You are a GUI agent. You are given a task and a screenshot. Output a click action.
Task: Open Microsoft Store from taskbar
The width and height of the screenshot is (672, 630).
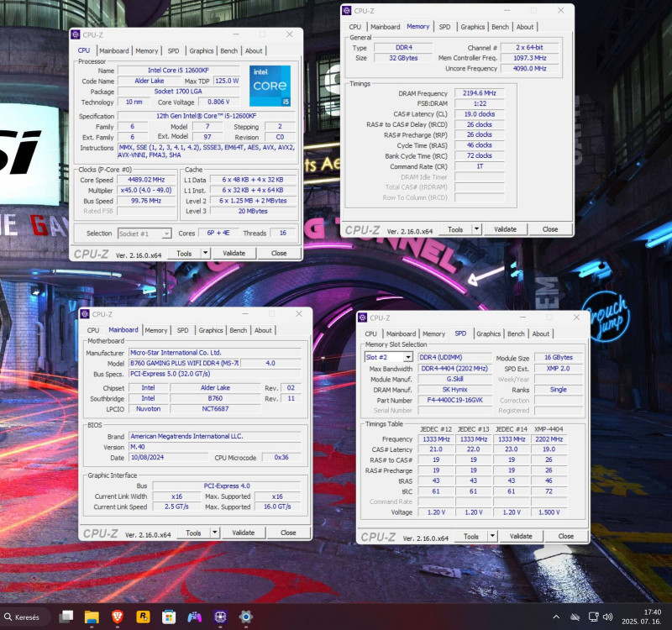tap(169, 617)
